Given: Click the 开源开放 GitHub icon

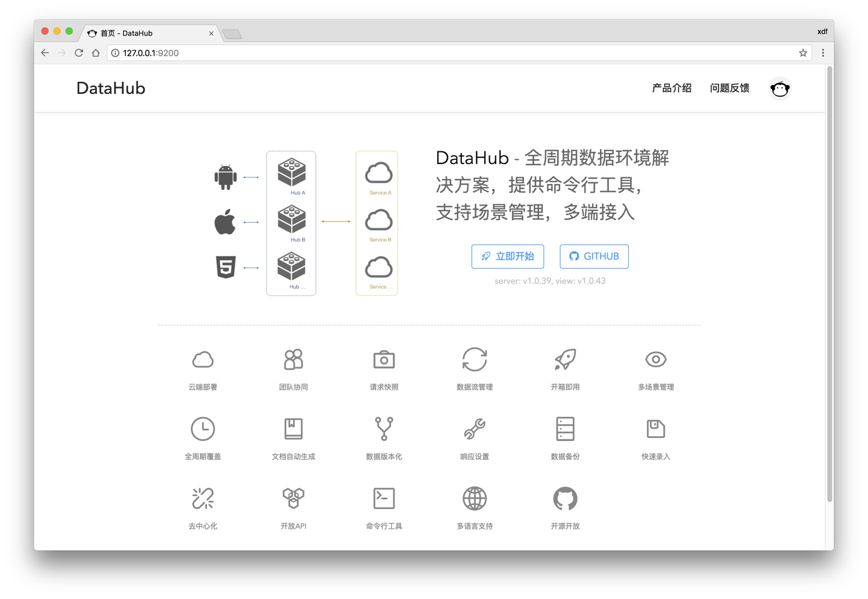Looking at the screenshot, I should coord(565,499).
